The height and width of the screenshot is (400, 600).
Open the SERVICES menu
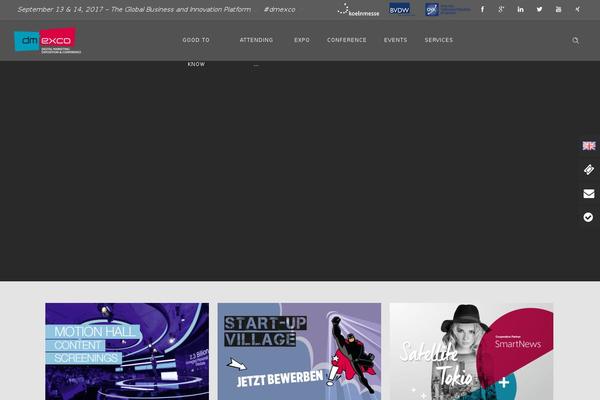[x=439, y=40]
